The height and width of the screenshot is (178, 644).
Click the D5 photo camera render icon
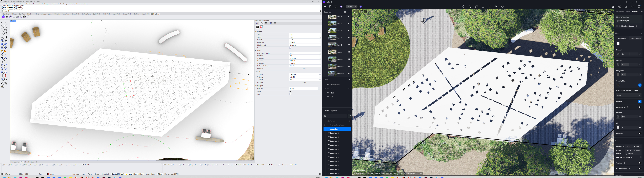(x=626, y=7)
